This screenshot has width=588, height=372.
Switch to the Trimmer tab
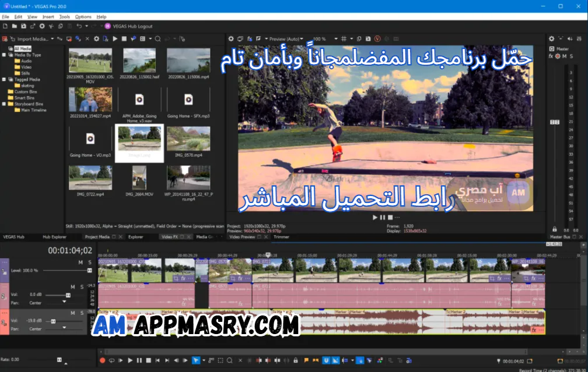281,237
